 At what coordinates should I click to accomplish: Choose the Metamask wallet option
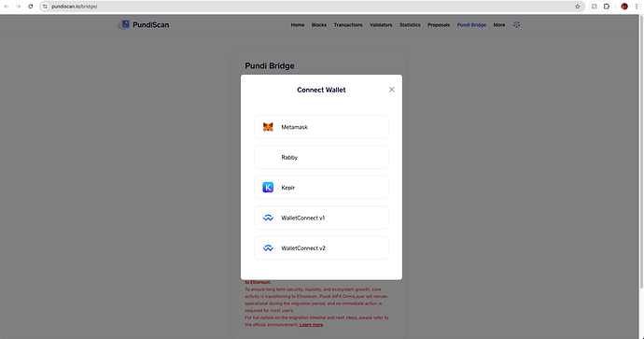321,127
